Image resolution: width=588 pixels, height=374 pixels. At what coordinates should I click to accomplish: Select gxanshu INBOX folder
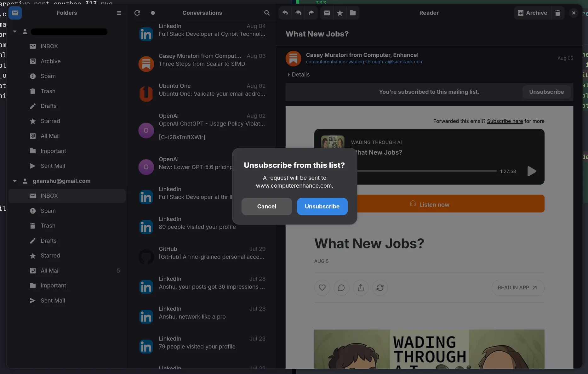67,196
